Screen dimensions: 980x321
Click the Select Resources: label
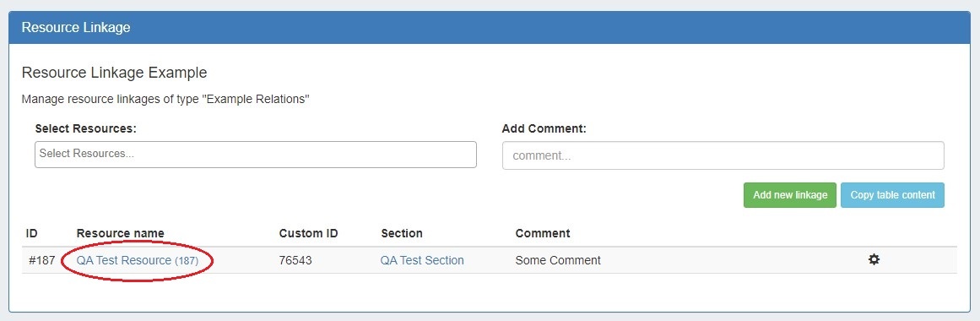point(85,128)
